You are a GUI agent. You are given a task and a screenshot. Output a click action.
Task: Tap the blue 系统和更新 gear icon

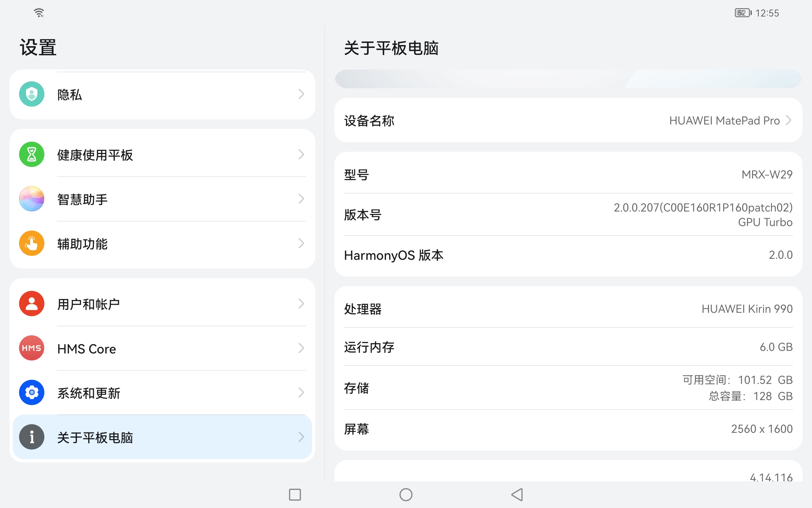pos(31,392)
